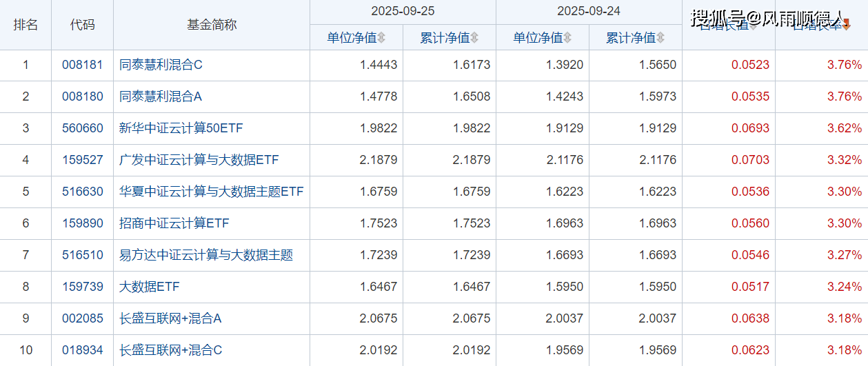Select daily growth value 0.0523
Screen dimensions: 868x366
point(751,65)
